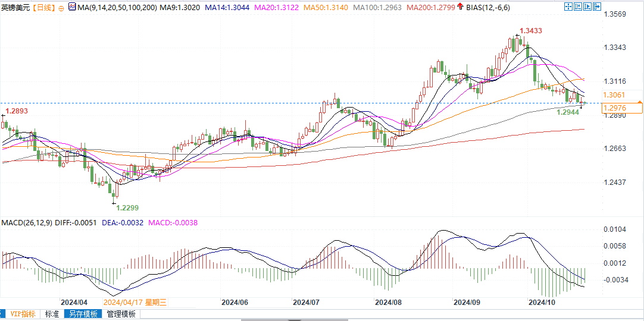The image size is (644, 321).
Task: Click the 0.0104 MACD axis value
Action: [614, 229]
